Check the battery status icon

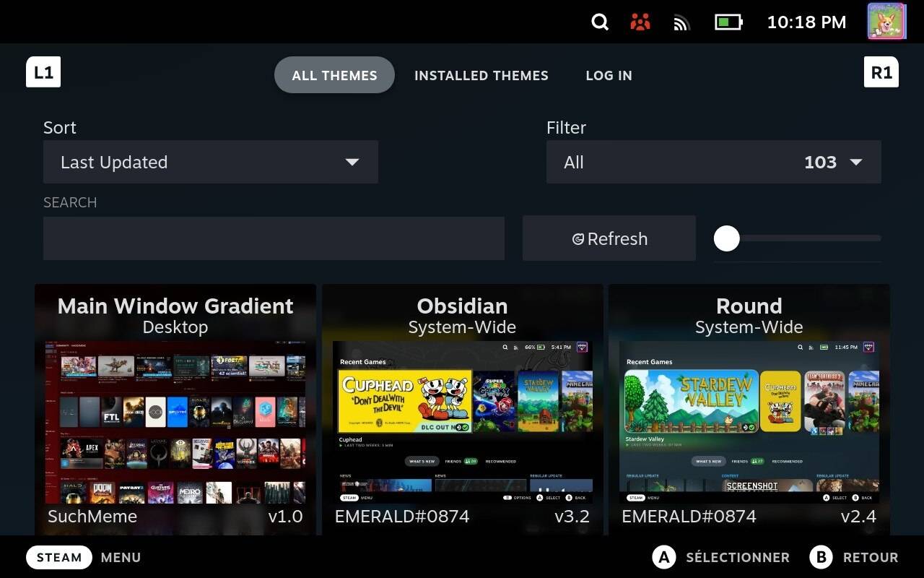coord(728,22)
